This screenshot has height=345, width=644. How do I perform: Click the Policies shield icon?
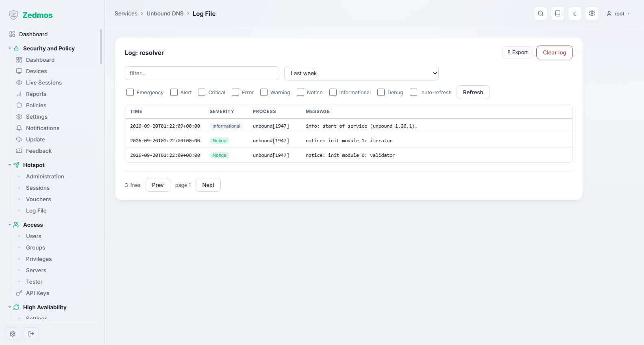click(x=19, y=105)
